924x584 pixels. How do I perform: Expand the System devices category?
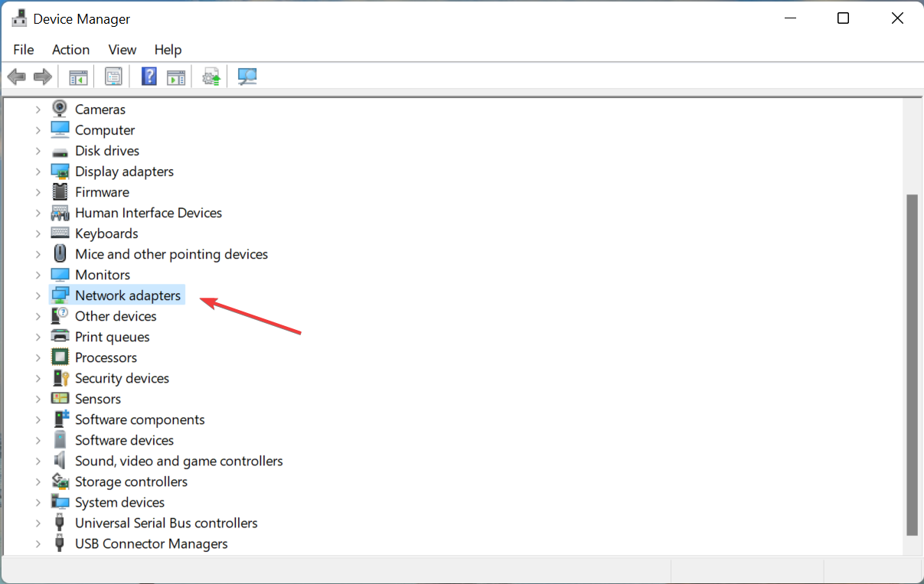point(38,502)
